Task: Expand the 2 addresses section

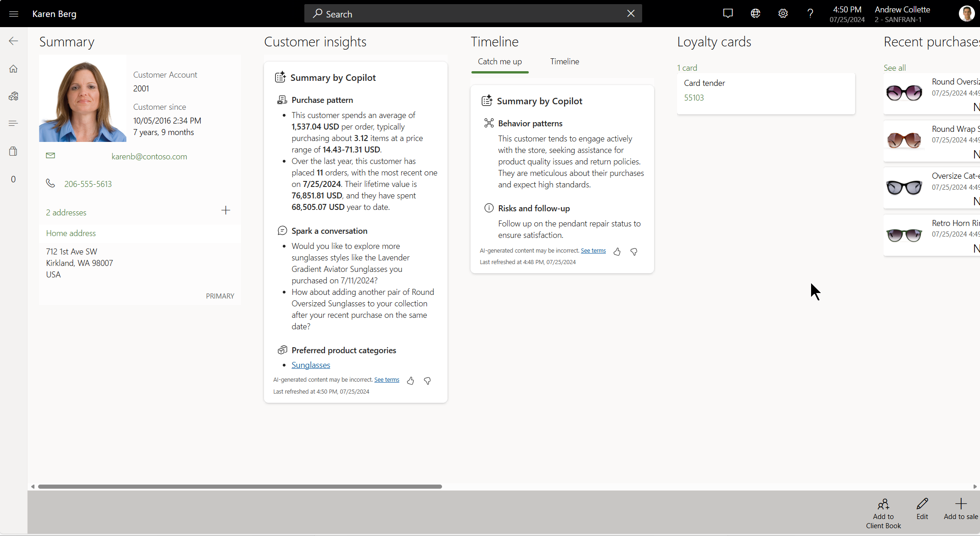Action: tap(65, 212)
